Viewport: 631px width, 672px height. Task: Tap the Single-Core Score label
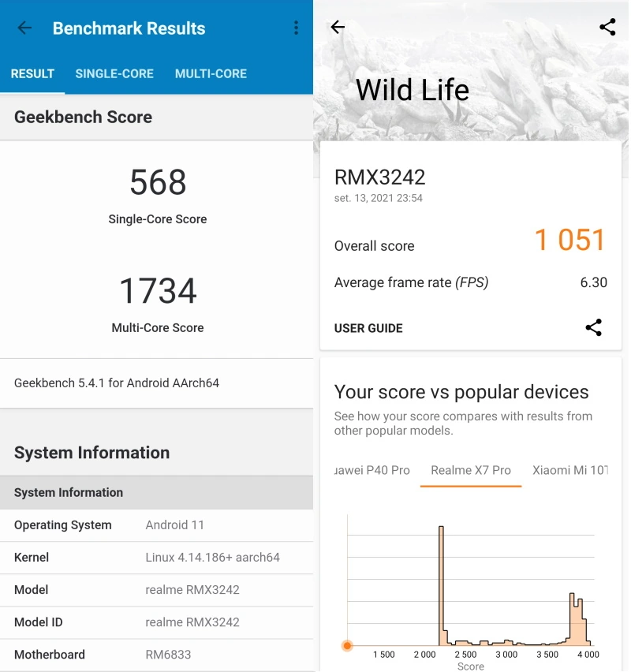[x=158, y=219]
